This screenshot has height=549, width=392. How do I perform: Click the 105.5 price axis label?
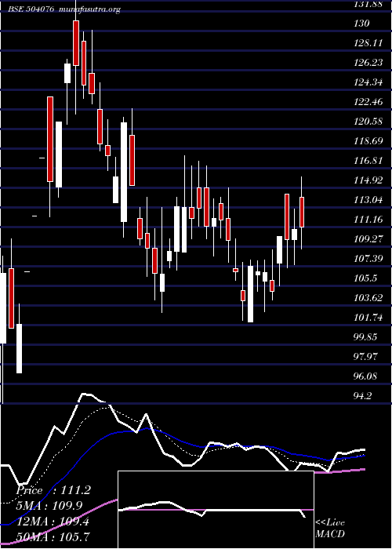365,278
